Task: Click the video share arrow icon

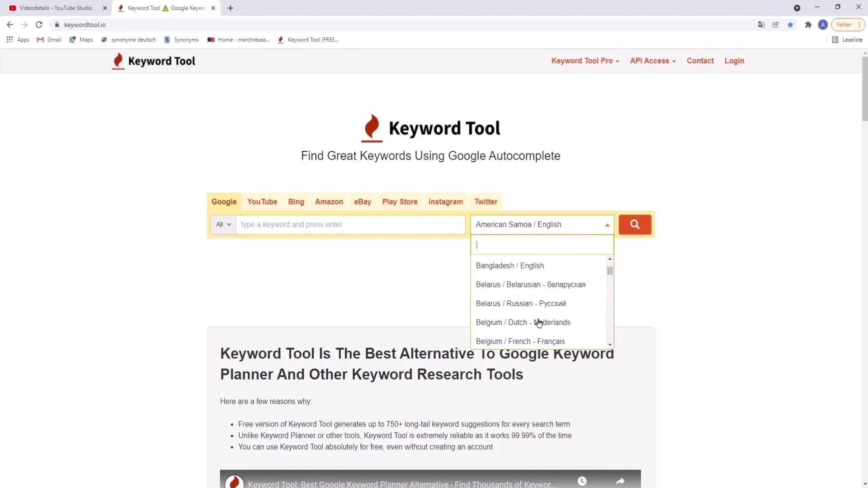Action: click(620, 481)
